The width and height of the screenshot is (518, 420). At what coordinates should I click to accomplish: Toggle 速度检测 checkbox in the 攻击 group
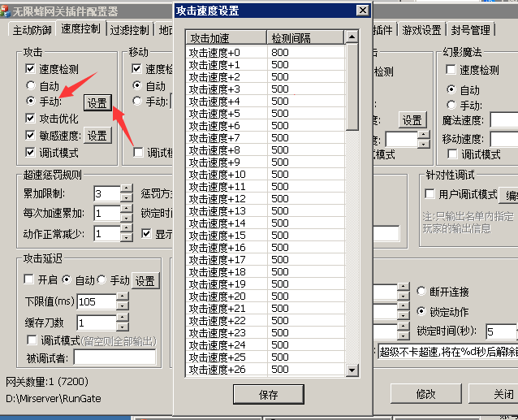(31, 70)
